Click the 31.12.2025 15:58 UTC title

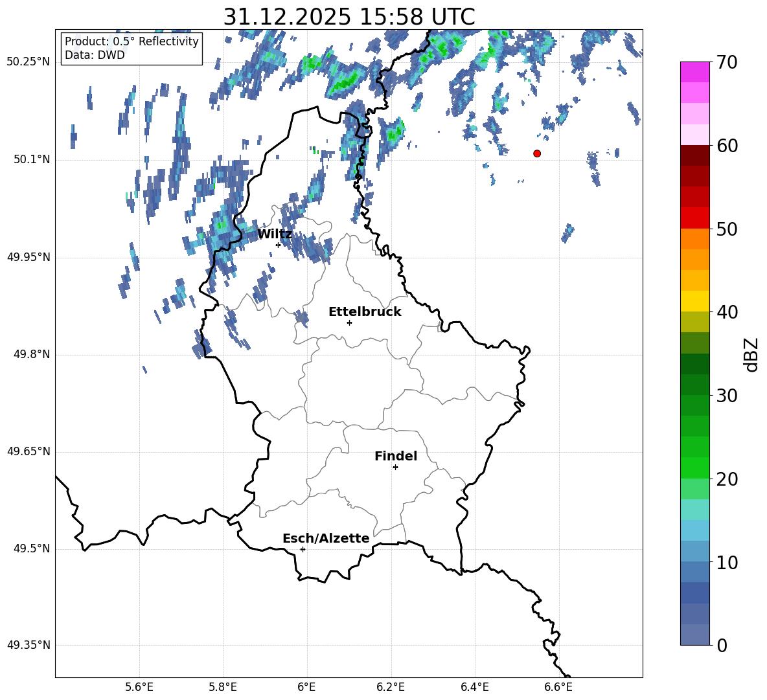(349, 17)
